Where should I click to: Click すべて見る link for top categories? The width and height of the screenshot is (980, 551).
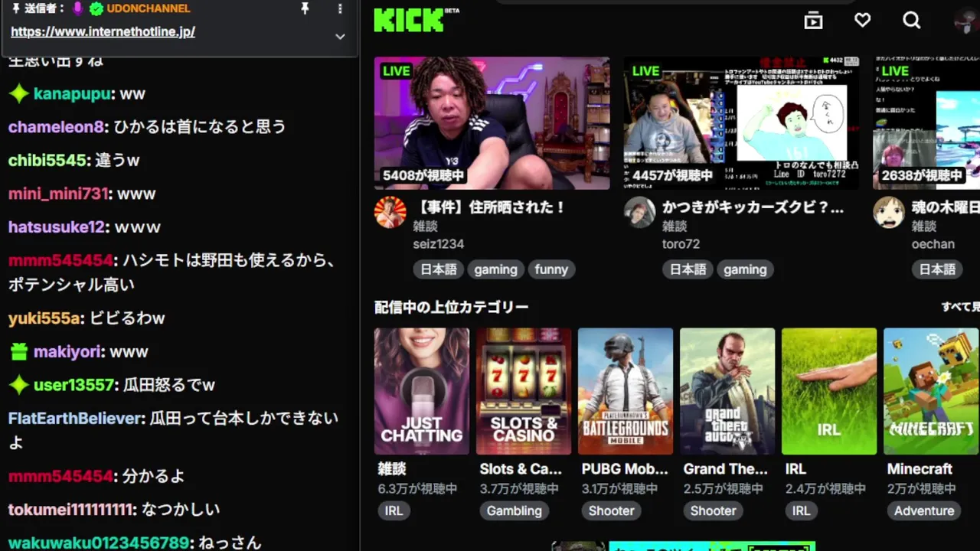[x=961, y=307]
